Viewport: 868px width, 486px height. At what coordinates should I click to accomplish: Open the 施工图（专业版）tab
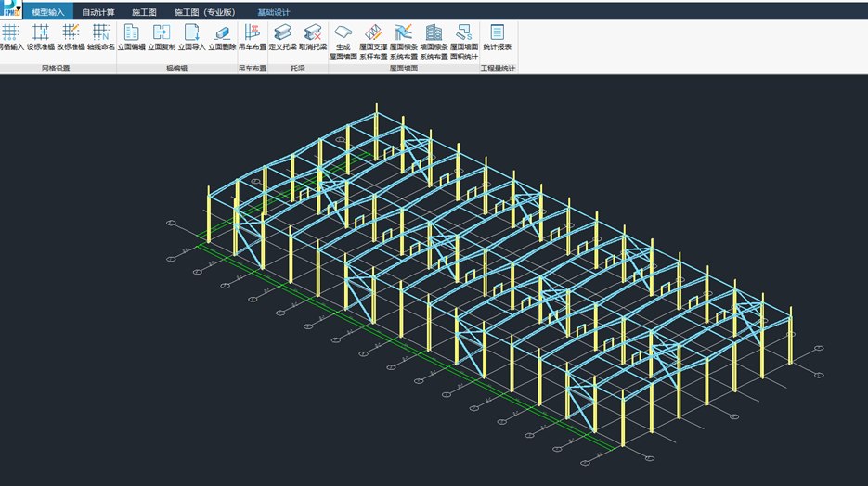pyautogui.click(x=205, y=12)
